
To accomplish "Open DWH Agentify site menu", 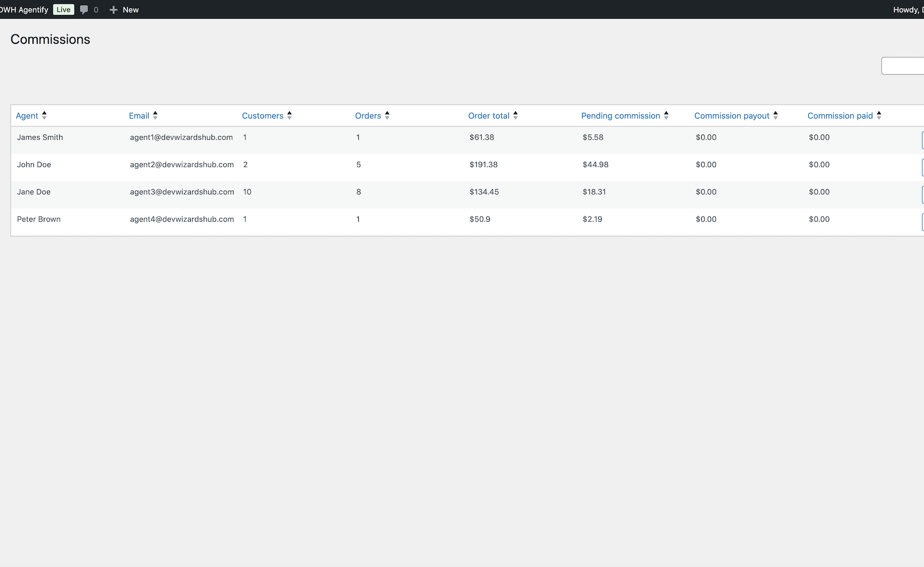I will coord(24,10).
